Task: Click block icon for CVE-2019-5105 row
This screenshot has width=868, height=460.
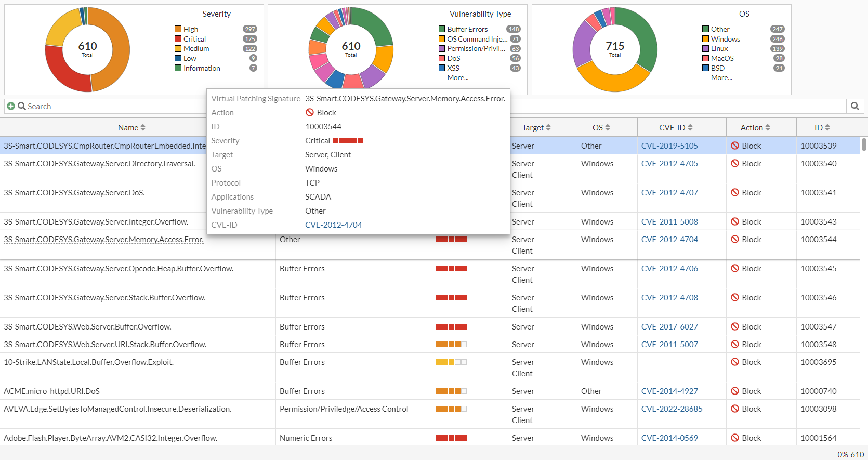Action: (x=735, y=146)
